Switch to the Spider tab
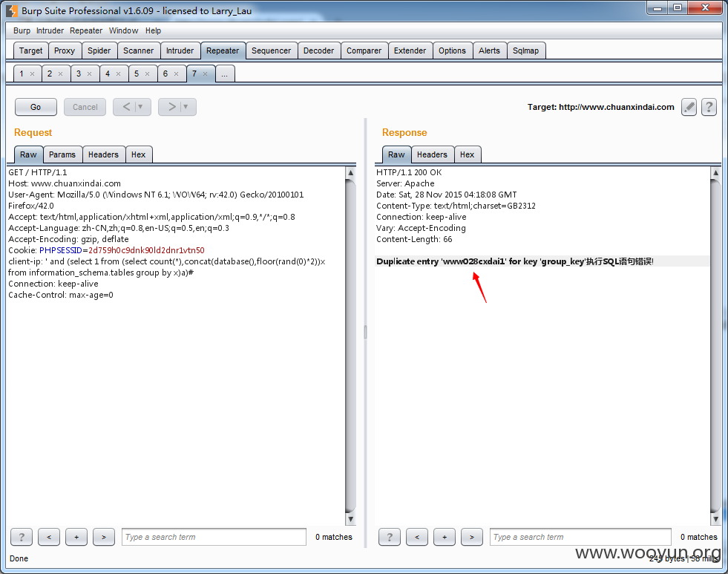The image size is (728, 574). 99,50
